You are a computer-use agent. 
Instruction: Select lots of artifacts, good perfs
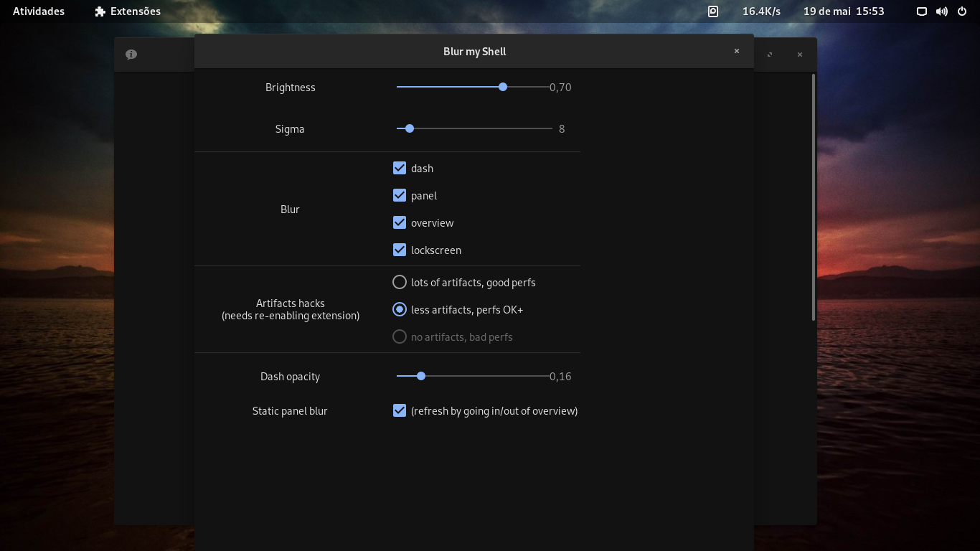coord(400,282)
